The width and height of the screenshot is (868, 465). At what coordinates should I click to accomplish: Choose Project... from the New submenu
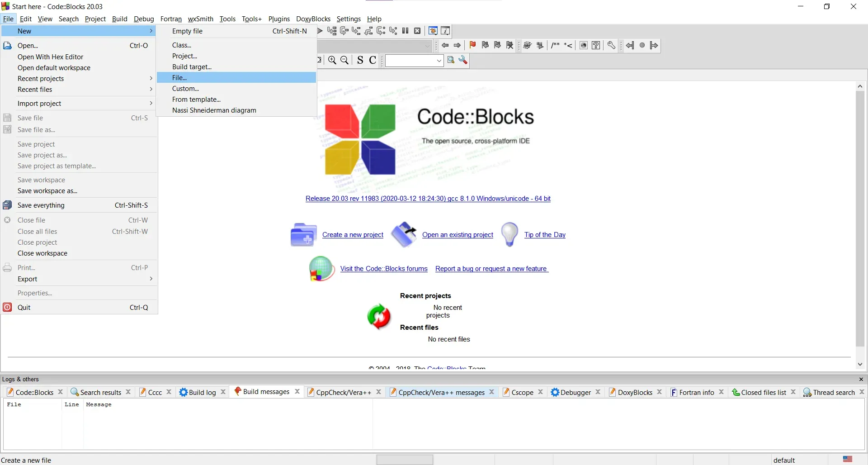point(236,56)
